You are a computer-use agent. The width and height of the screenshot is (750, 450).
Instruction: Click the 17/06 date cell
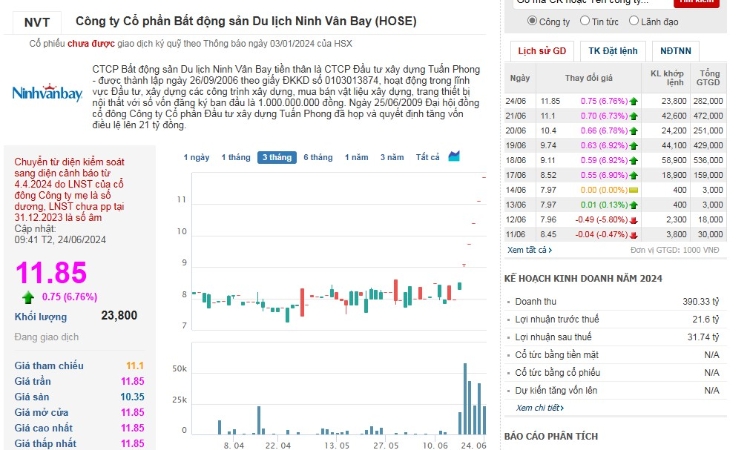pos(516,175)
